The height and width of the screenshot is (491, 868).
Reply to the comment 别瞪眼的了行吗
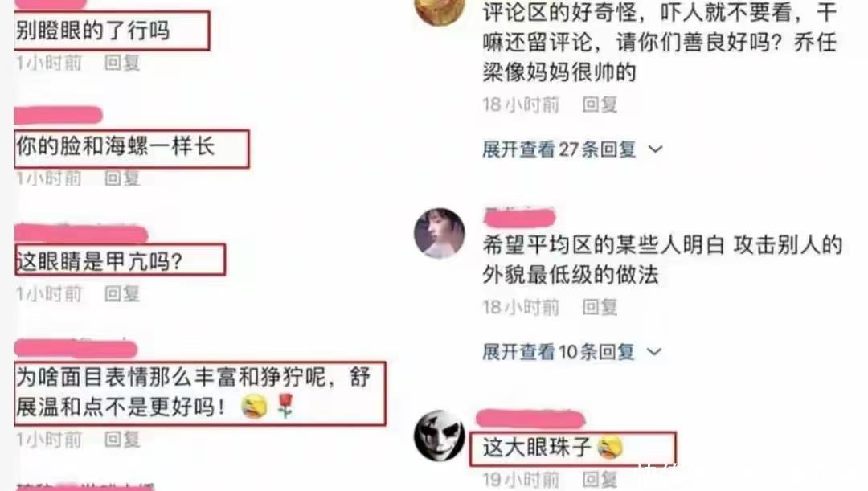tap(122, 63)
